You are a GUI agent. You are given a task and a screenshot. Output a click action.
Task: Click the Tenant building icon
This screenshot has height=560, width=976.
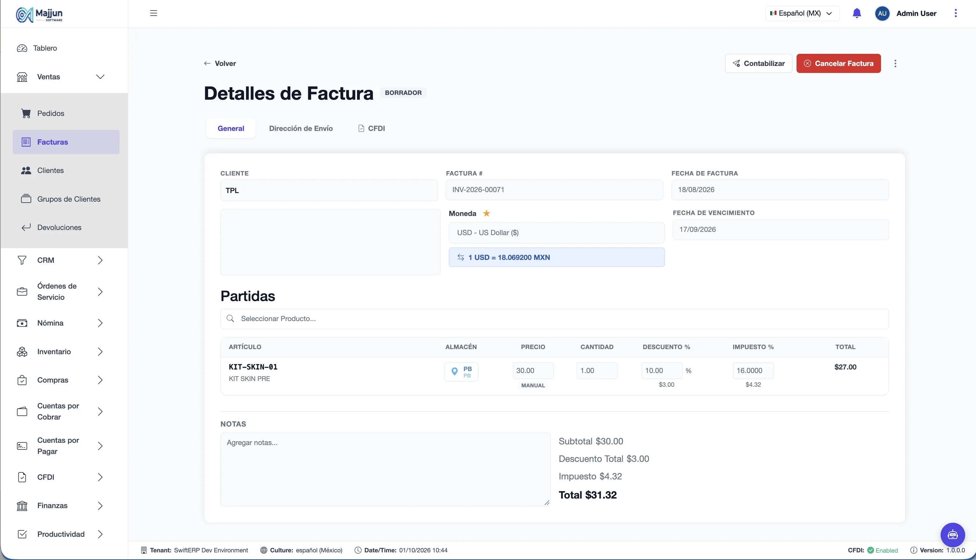tap(143, 550)
